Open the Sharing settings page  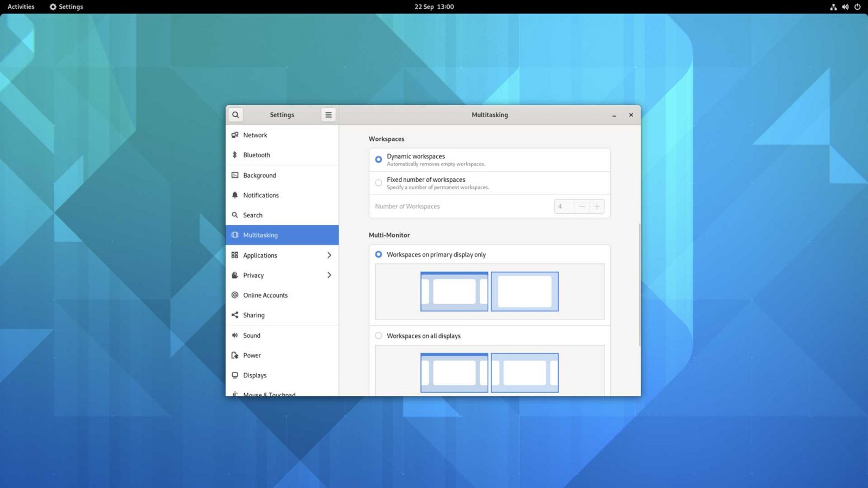tap(253, 315)
